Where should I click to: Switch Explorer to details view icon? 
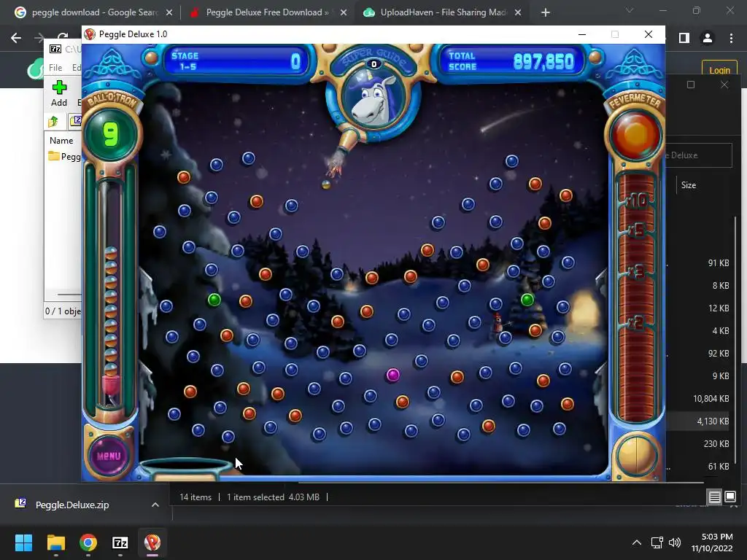coord(714,497)
